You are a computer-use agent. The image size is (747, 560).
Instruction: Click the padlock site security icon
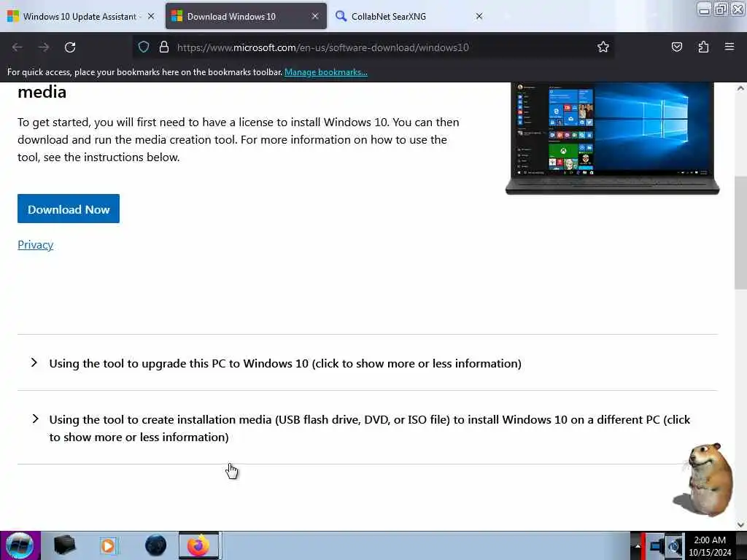pyautogui.click(x=164, y=47)
